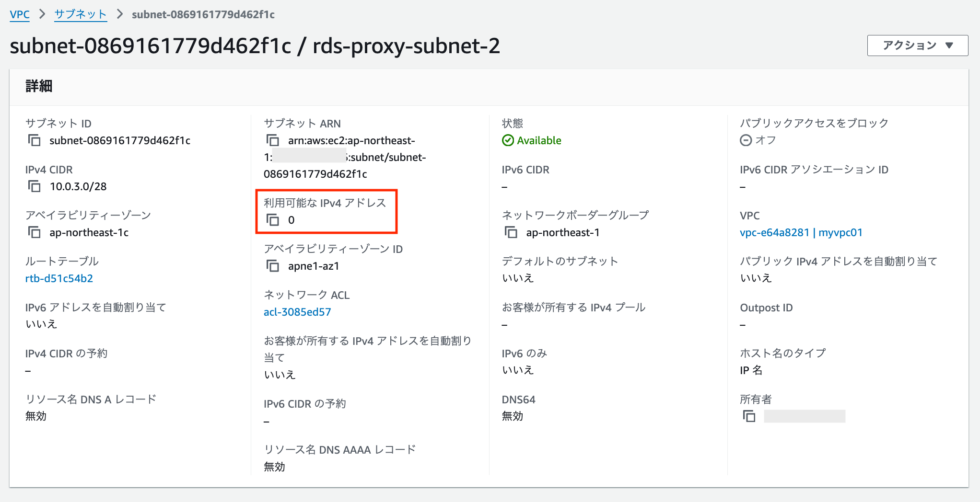The width and height of the screenshot is (980, 502).
Task: Click the IPv6 CIDR アソシエーション ID label
Action: pyautogui.click(x=814, y=170)
